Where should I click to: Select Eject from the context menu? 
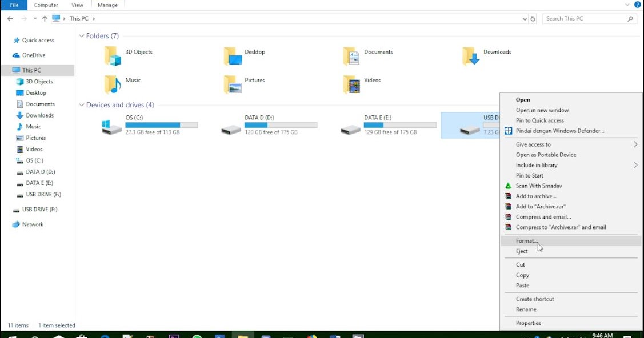click(x=522, y=251)
